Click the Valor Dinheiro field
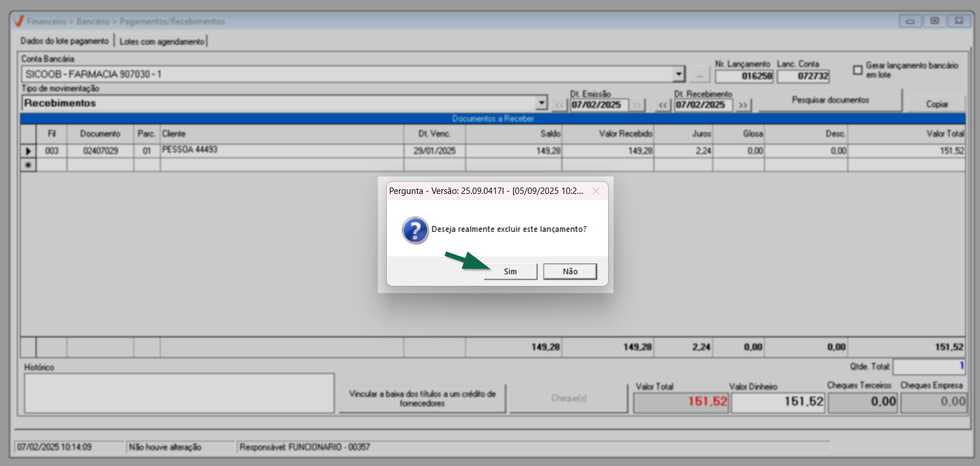The width and height of the screenshot is (980, 466). (778, 402)
